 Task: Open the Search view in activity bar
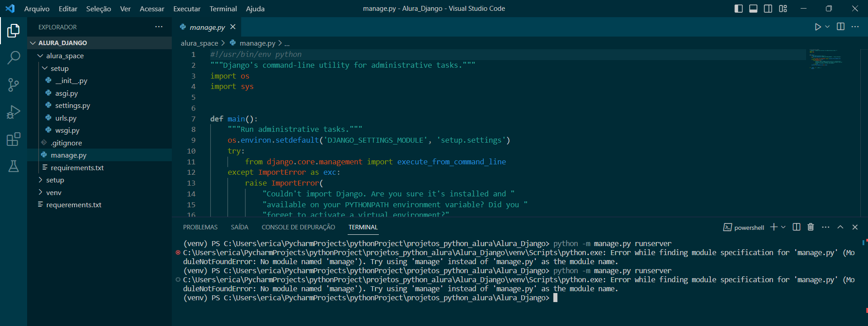(x=14, y=57)
